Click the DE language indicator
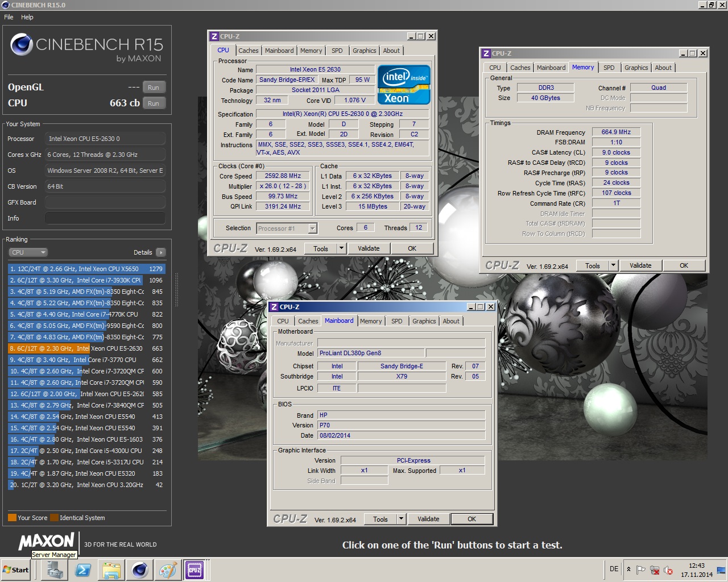 coord(614,569)
